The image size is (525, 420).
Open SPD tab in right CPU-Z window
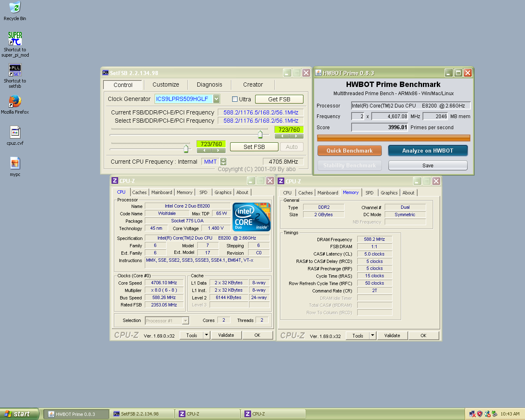[x=370, y=193]
